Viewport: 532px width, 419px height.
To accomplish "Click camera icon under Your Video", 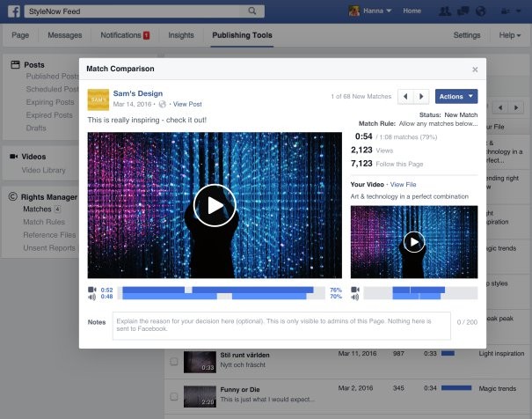I will [355, 290].
